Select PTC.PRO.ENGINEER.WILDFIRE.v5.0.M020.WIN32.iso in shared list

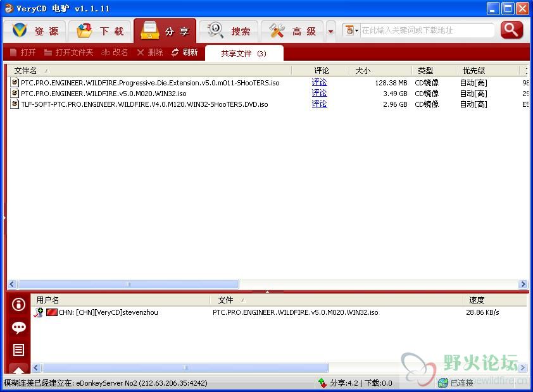(268, 94)
